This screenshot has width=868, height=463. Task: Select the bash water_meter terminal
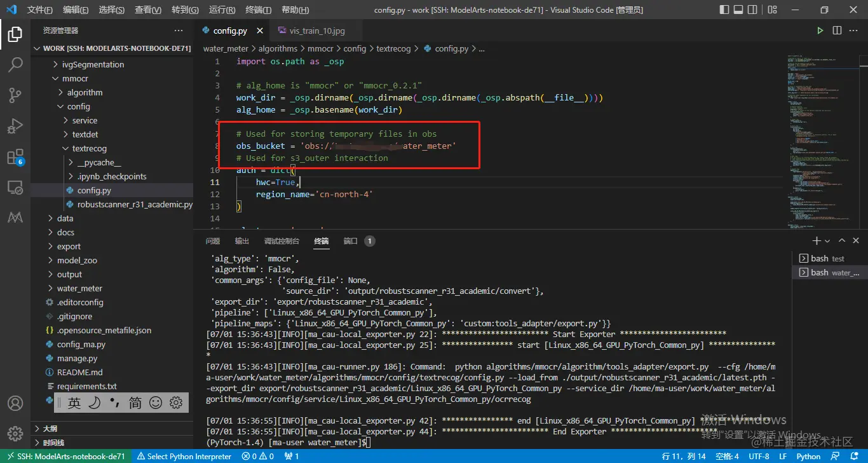click(829, 272)
